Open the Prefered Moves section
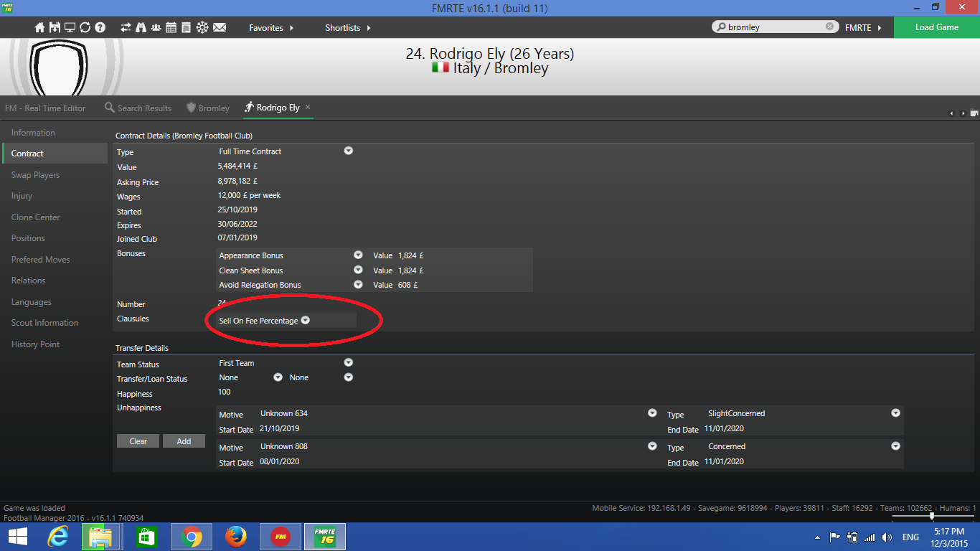Image resolution: width=980 pixels, height=551 pixels. [x=55, y=260]
